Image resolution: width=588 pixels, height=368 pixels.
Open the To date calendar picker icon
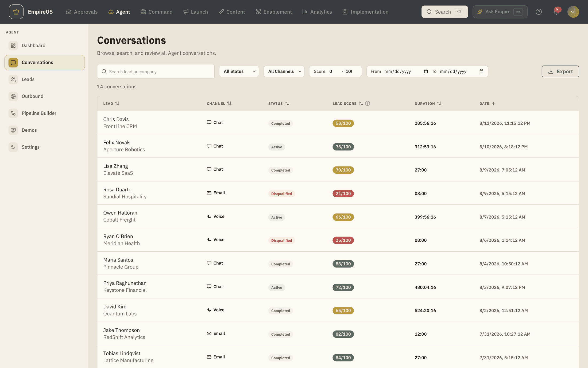[481, 71]
